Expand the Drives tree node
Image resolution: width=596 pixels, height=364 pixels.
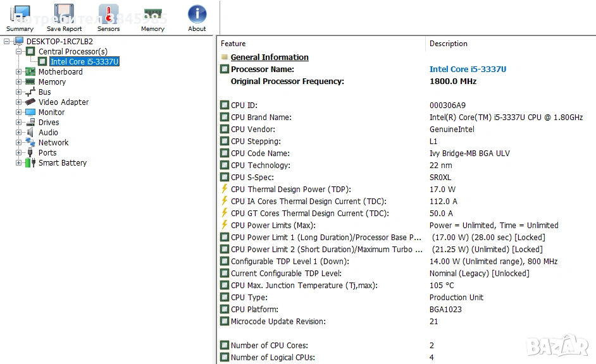click(x=19, y=123)
